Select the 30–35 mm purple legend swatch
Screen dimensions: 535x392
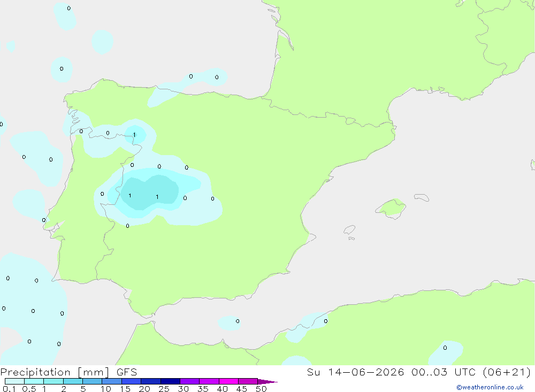click(190, 381)
